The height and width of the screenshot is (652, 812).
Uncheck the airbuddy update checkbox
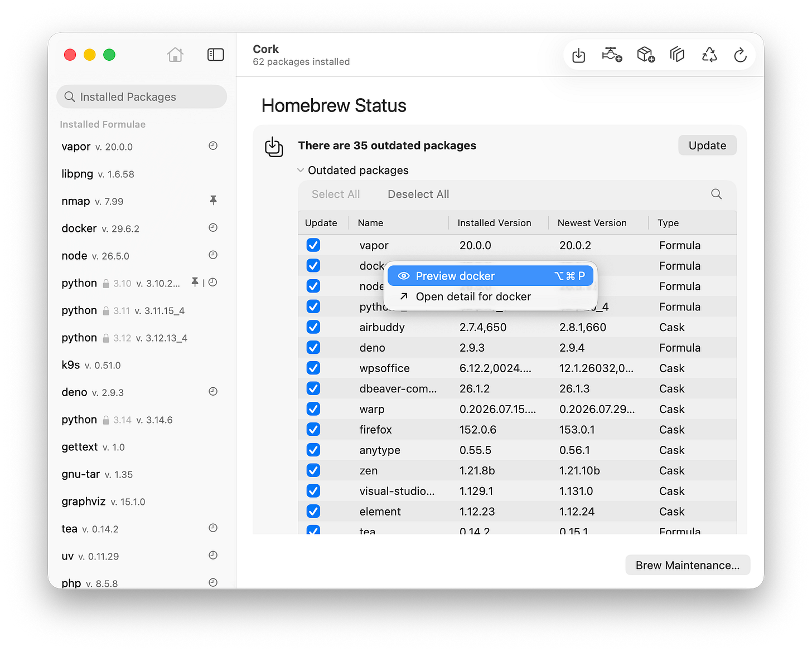point(313,327)
